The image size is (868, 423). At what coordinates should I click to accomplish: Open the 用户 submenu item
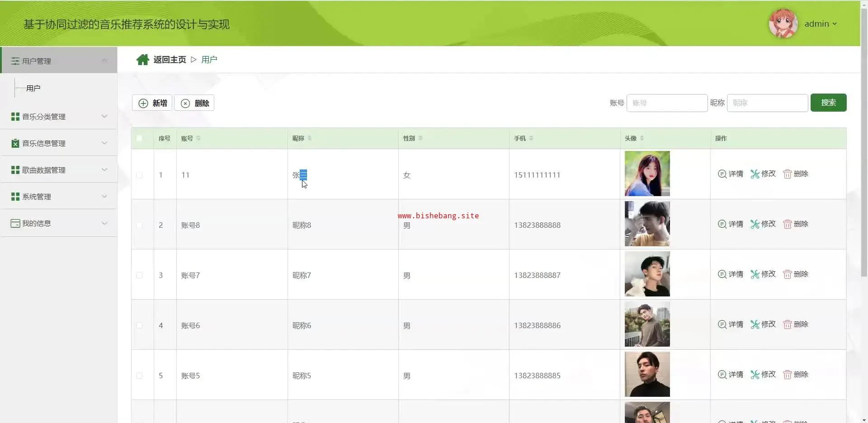click(33, 88)
